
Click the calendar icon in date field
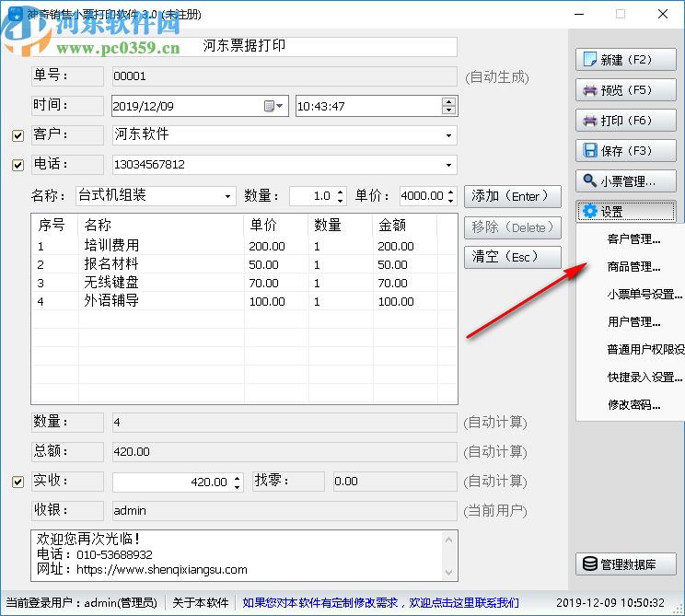pyautogui.click(x=269, y=106)
